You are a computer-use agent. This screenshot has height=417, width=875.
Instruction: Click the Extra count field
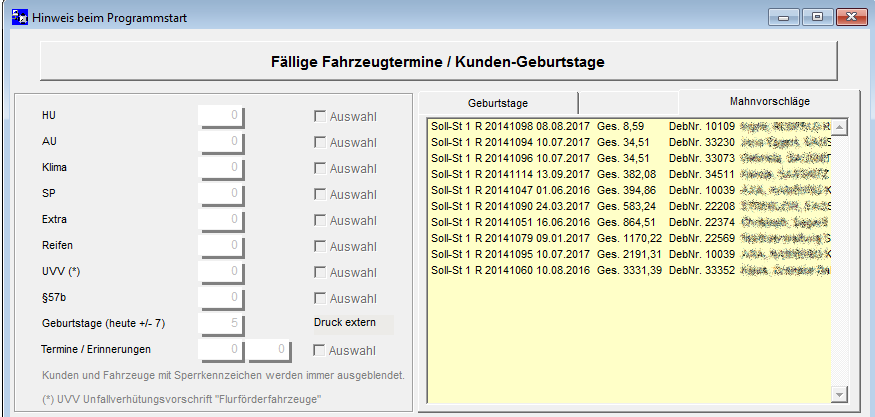click(x=222, y=221)
